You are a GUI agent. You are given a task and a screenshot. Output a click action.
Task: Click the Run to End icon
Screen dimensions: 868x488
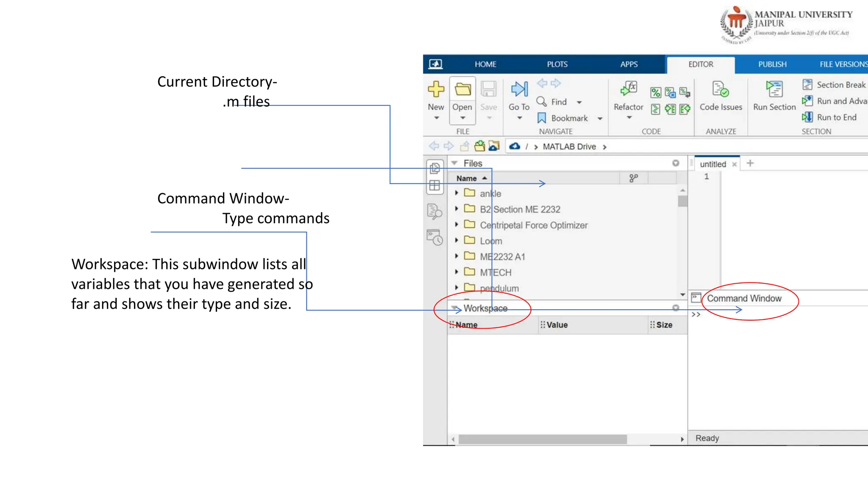[807, 117]
